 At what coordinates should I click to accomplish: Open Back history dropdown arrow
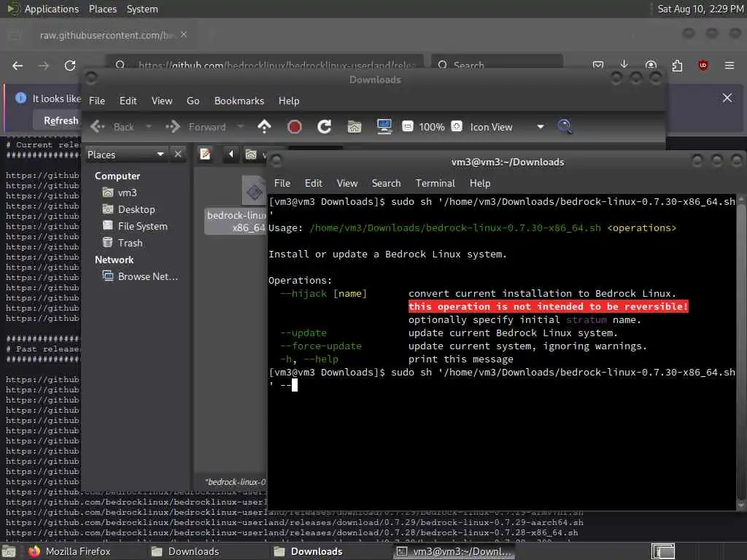(x=149, y=127)
